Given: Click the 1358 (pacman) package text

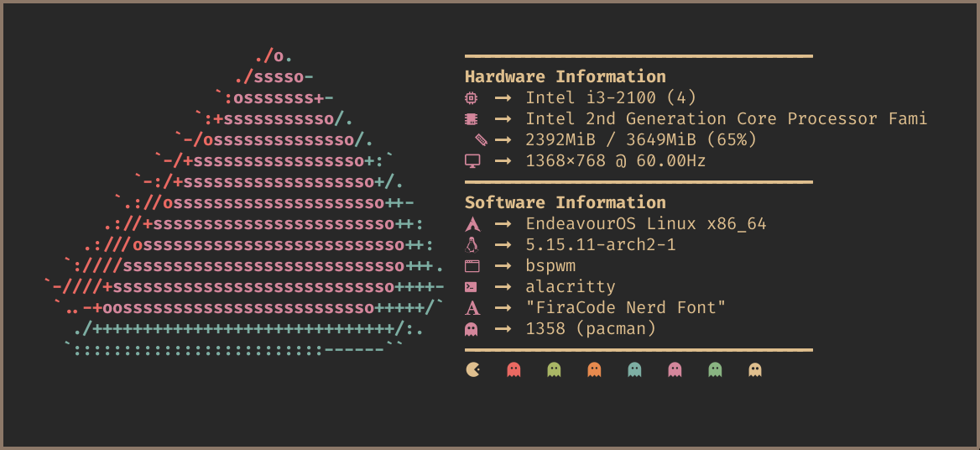Looking at the screenshot, I should (x=591, y=329).
